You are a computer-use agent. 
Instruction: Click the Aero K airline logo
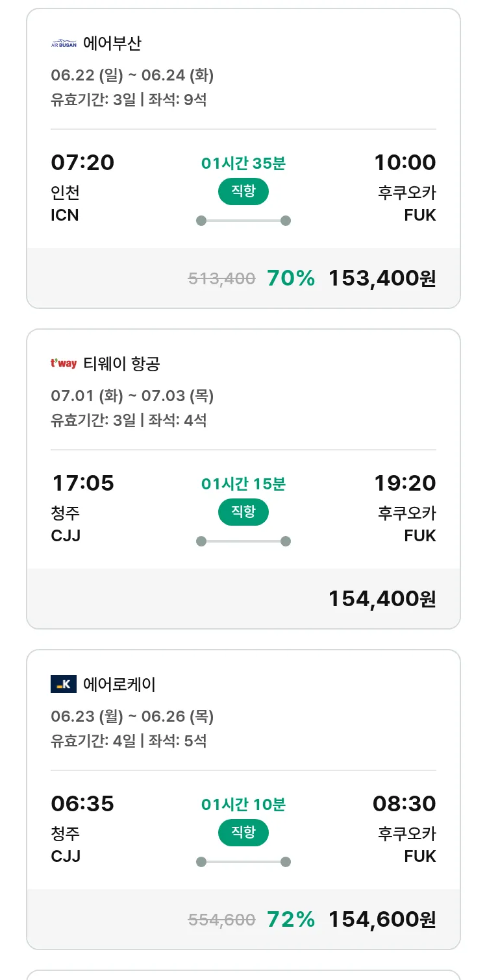coord(64,684)
